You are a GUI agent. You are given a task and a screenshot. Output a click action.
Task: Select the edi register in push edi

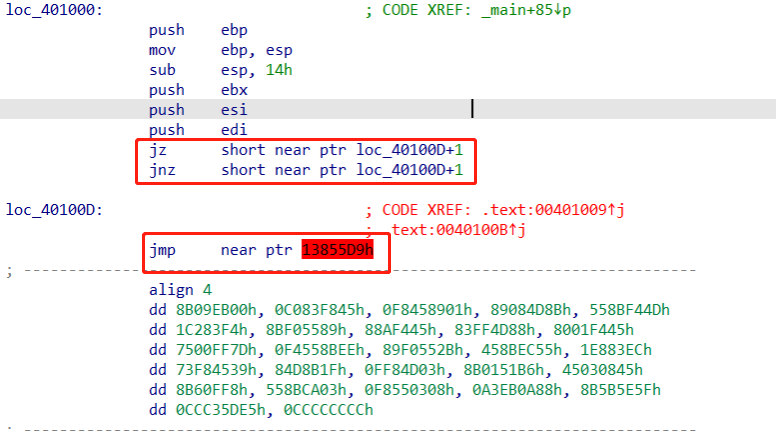tap(233, 130)
